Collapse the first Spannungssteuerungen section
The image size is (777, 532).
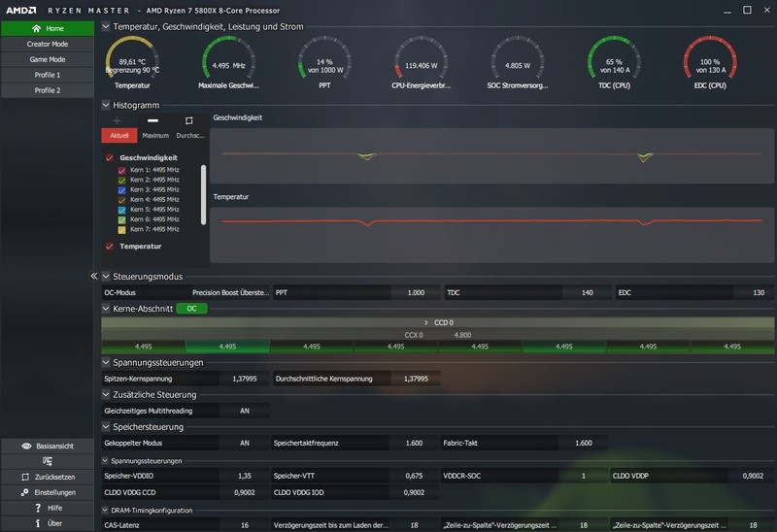pyautogui.click(x=106, y=362)
